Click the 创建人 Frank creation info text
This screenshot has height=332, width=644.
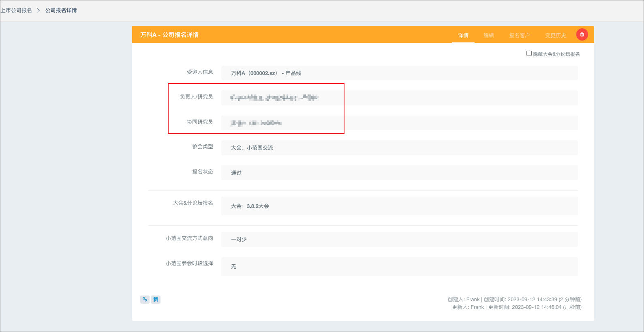click(x=514, y=300)
